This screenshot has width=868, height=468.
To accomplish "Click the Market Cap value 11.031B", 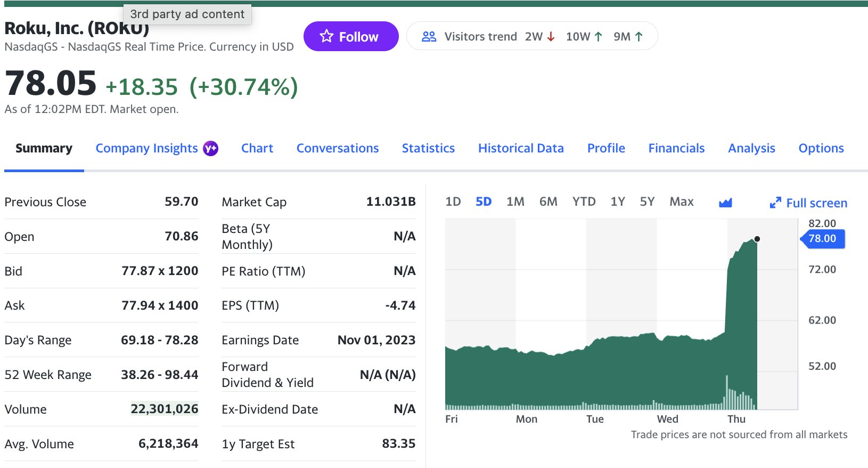I will tap(391, 201).
